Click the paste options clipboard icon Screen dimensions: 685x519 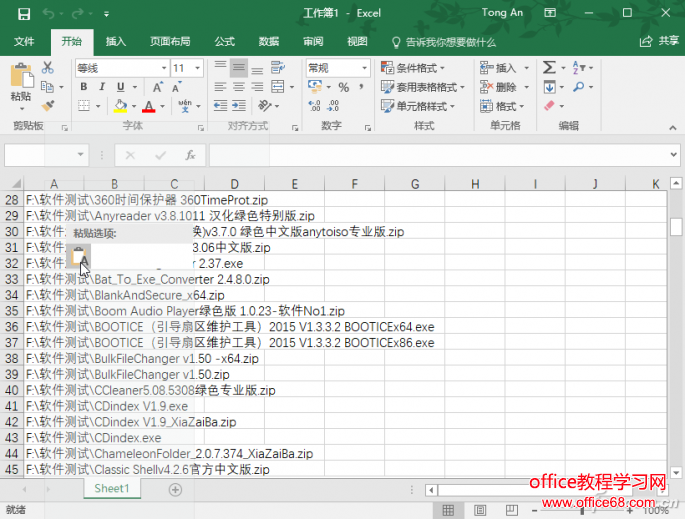tap(79, 257)
